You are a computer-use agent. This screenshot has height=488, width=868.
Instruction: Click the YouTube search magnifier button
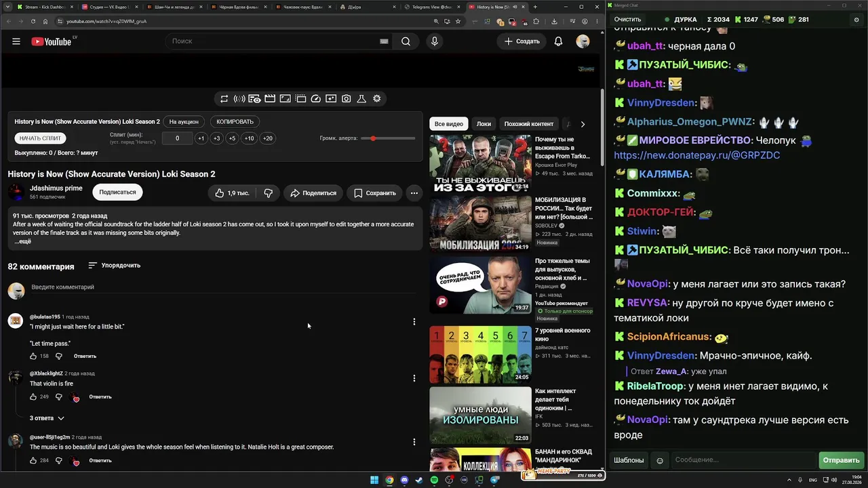tap(406, 41)
